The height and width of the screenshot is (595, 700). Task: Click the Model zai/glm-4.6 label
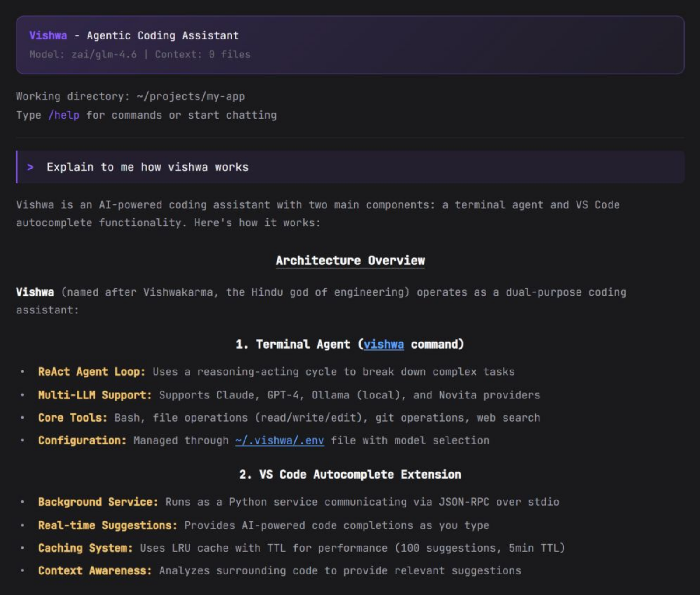tap(83, 55)
